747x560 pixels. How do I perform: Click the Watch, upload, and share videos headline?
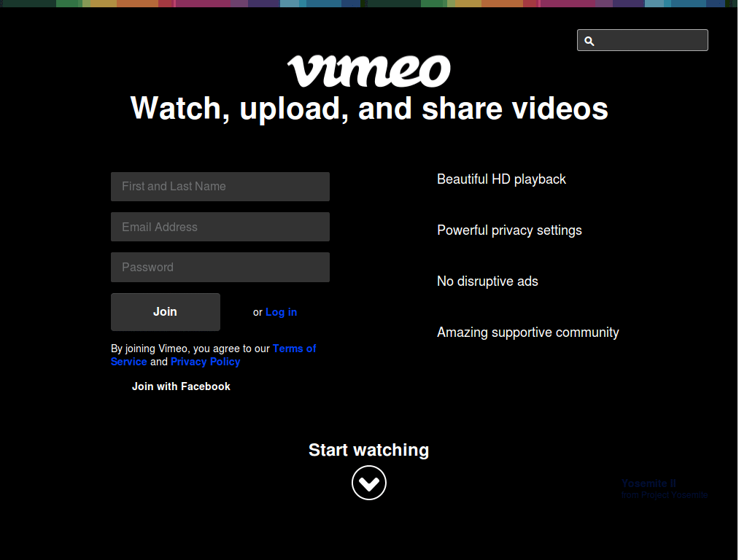[369, 109]
